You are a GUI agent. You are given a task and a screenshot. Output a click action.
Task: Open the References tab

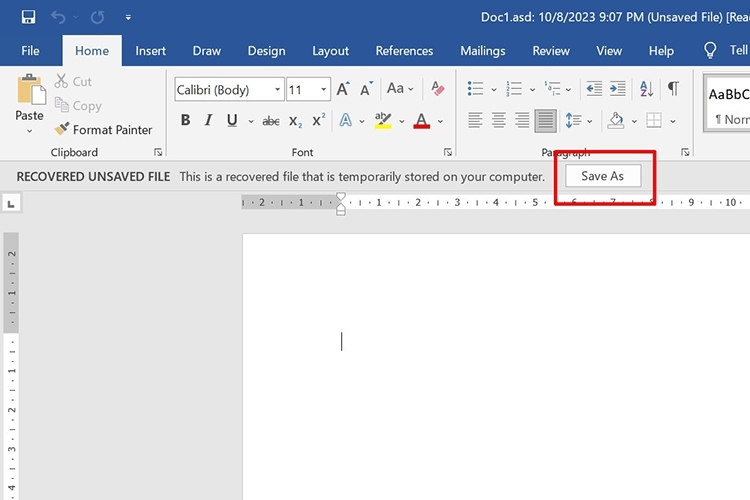coord(404,51)
